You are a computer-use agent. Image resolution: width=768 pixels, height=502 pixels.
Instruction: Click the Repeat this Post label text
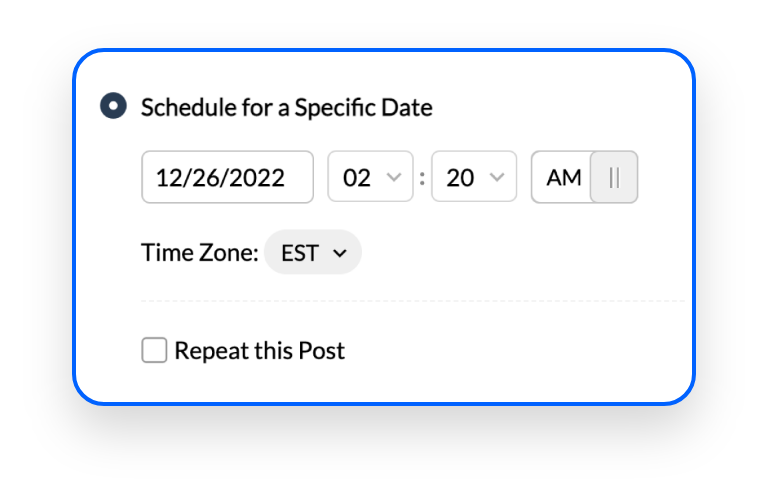(x=260, y=351)
